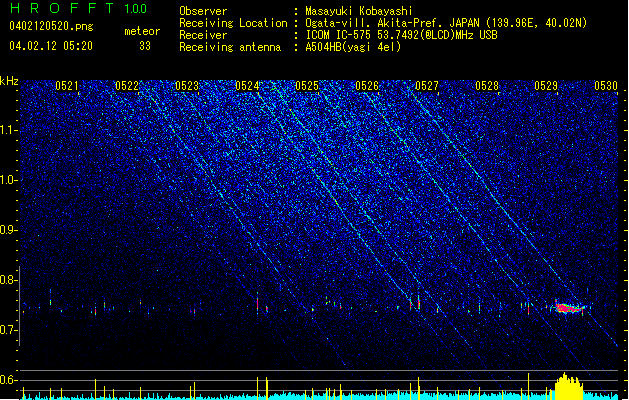Viewport: 629px width, 400px height.
Task: Click the 'Observer' field label
Action: 203,11
